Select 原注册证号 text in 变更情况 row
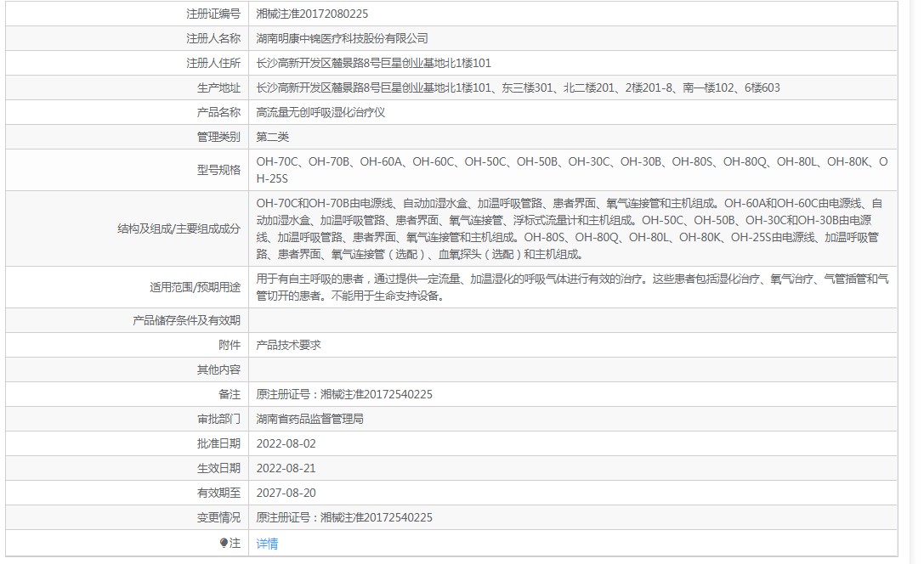This screenshot has height=564, width=924. [344, 517]
